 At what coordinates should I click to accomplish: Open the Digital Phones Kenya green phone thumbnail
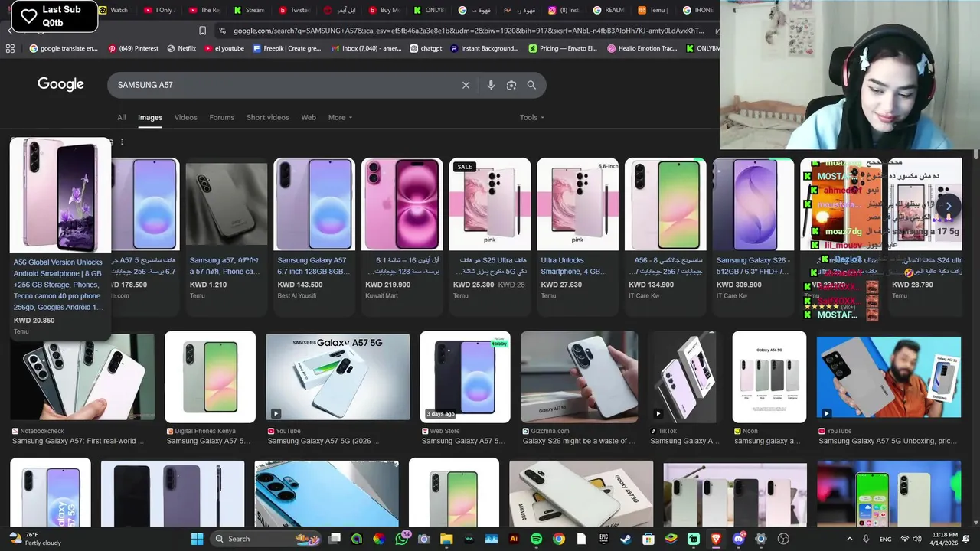(x=210, y=377)
